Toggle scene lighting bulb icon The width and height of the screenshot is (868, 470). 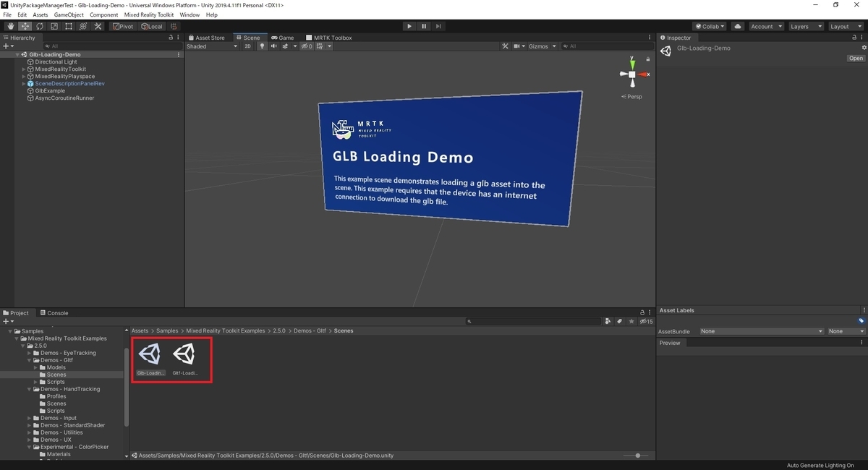(x=263, y=46)
